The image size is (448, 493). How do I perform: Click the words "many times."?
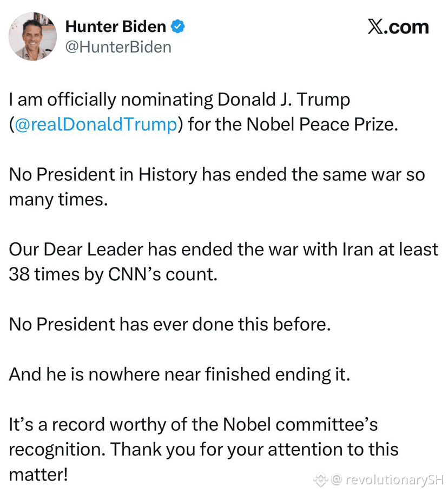point(58,200)
